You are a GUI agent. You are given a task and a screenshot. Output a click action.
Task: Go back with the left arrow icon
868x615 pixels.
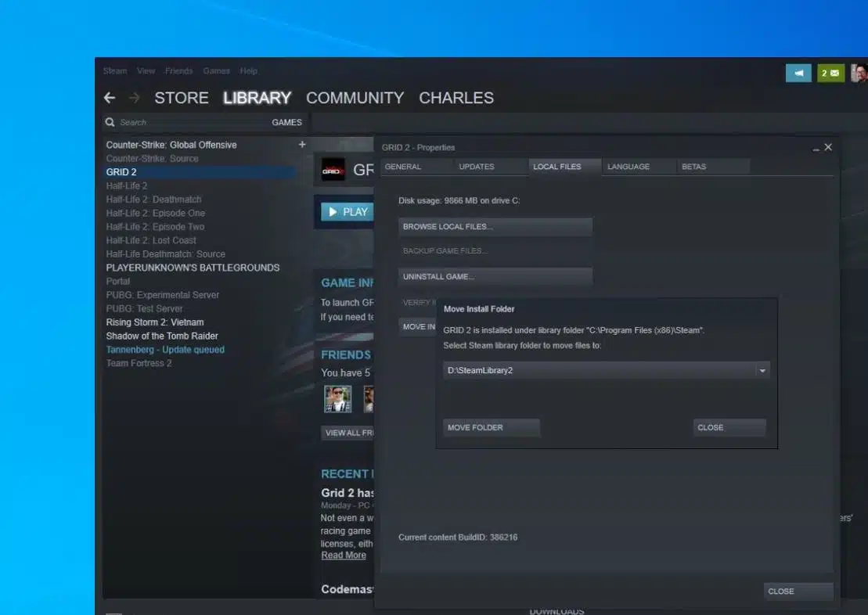(x=110, y=98)
